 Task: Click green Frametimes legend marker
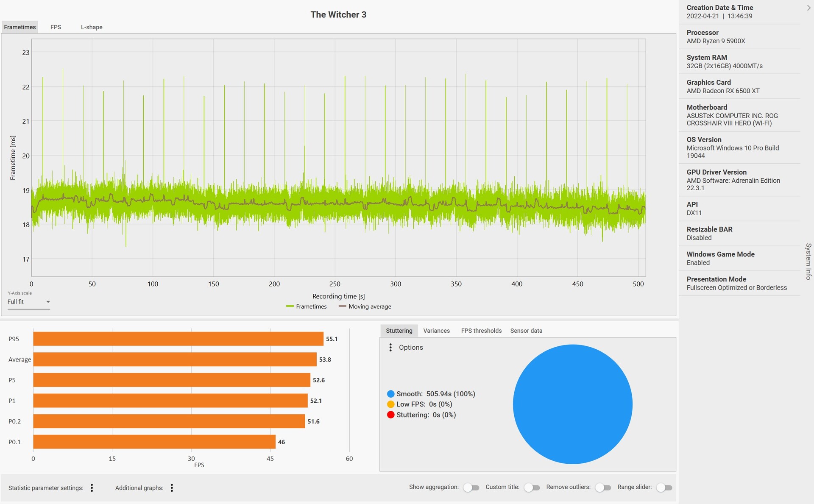click(x=290, y=306)
